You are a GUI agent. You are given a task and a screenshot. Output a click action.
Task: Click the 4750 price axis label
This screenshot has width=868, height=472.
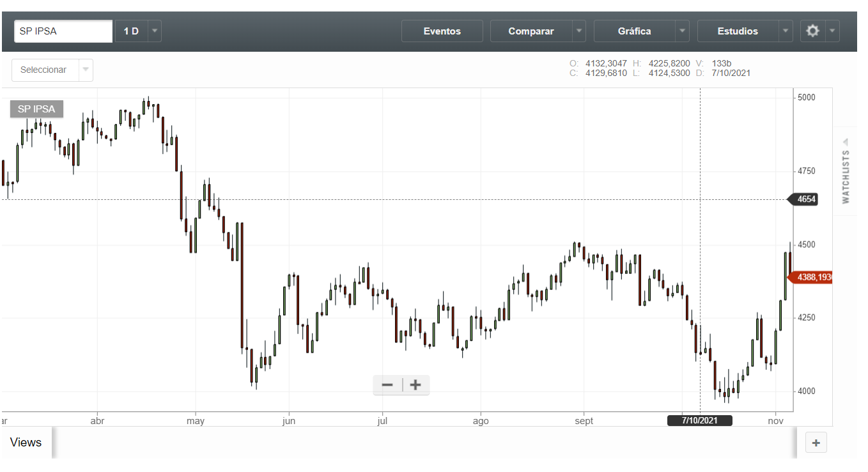[x=806, y=171]
